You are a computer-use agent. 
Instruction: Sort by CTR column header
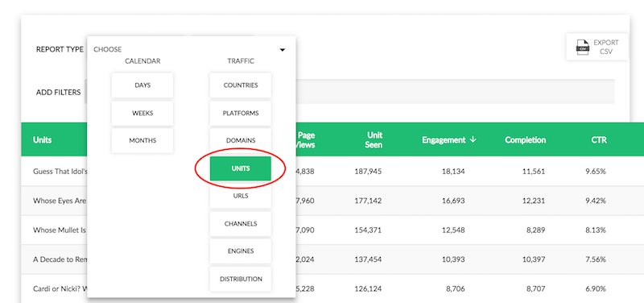pos(599,139)
